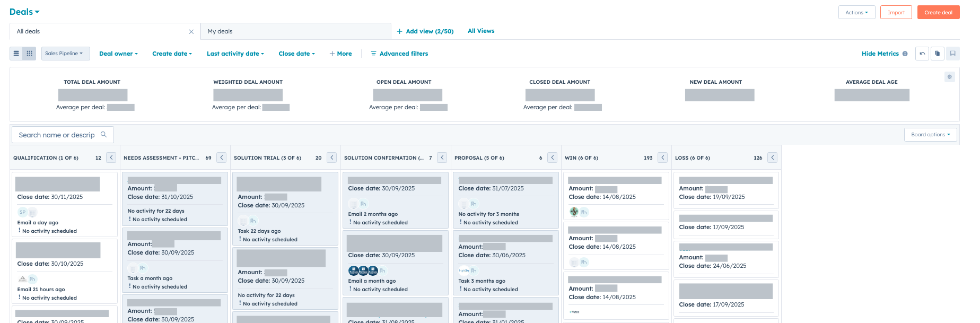The height and width of the screenshot is (323, 980).
Task: Click the More filters button
Action: (x=340, y=54)
